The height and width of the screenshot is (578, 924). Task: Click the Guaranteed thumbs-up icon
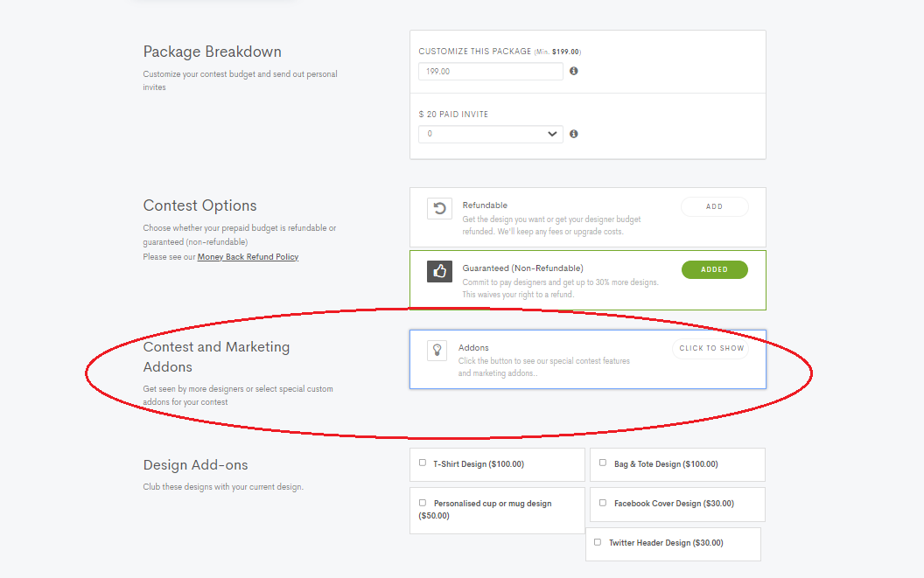(439, 271)
